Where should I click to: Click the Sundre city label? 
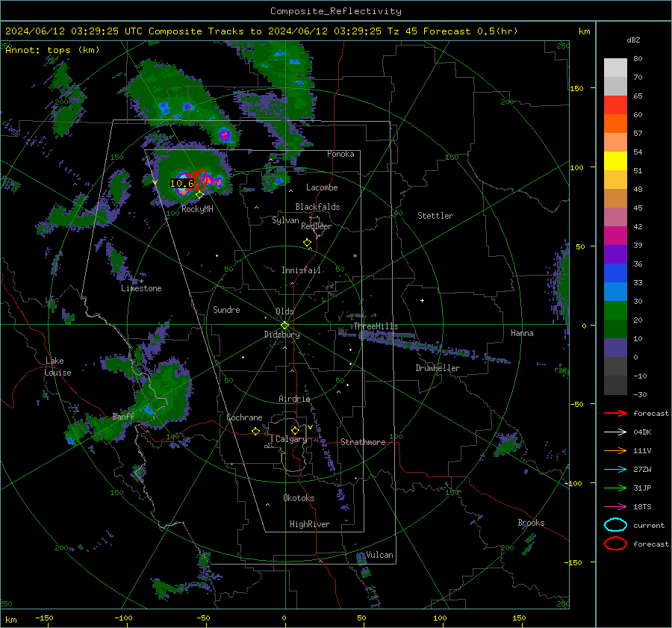click(x=226, y=309)
